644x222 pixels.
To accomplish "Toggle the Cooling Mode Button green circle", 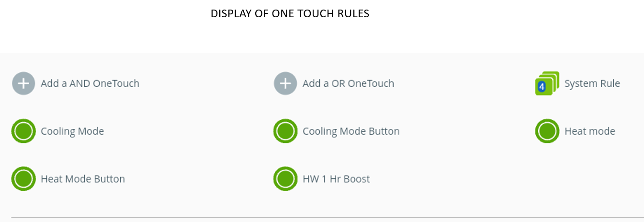I will (x=285, y=131).
